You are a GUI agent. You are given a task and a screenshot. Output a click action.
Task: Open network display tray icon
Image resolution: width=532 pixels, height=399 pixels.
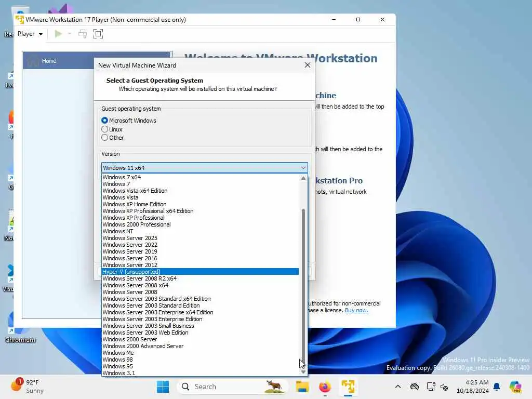431,387
